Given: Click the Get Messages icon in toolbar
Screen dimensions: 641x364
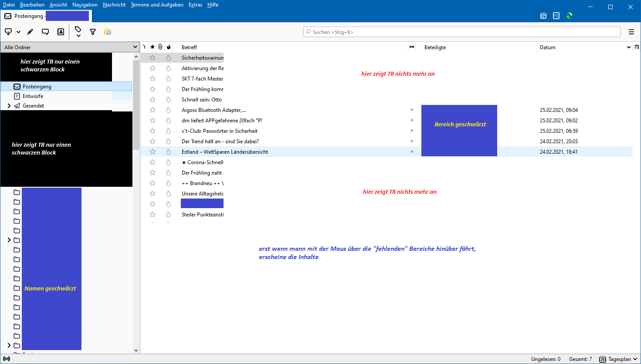Looking at the screenshot, I should coord(8,32).
